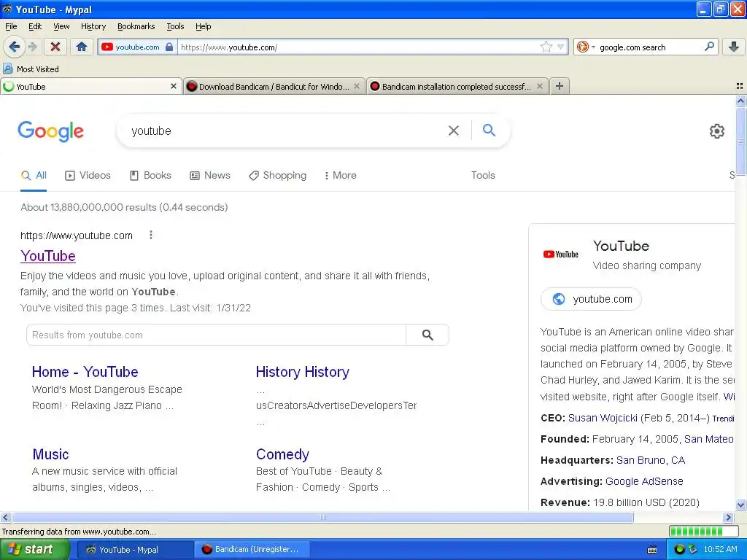Open the Most Visited bookmarks folder
This screenshot has height=560, width=747.
pos(31,69)
